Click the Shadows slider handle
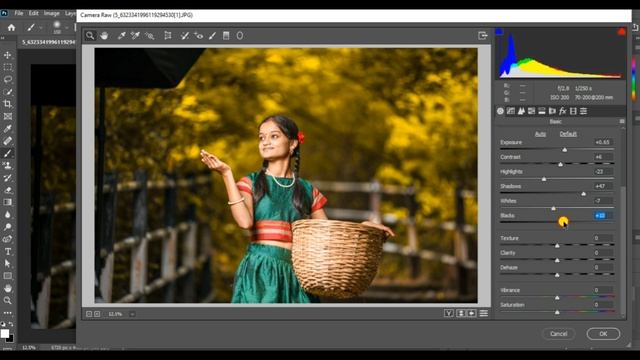Viewport: 640px width, 360px height. 583,194
